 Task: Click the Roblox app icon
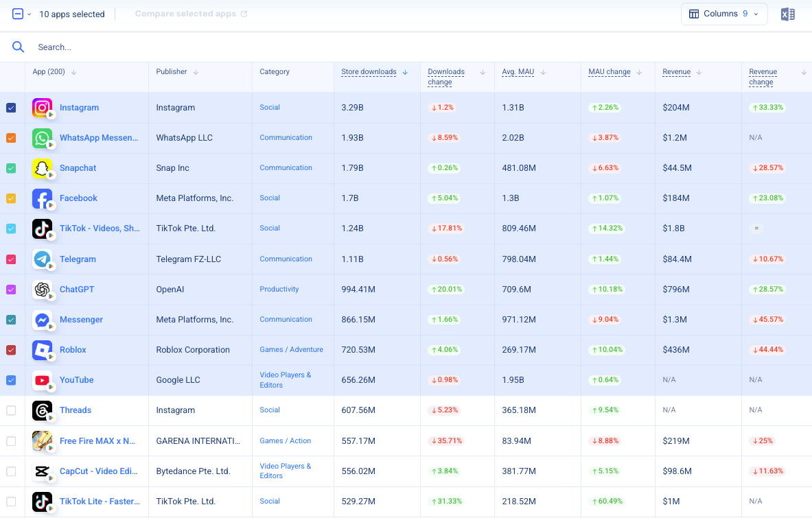(x=42, y=350)
